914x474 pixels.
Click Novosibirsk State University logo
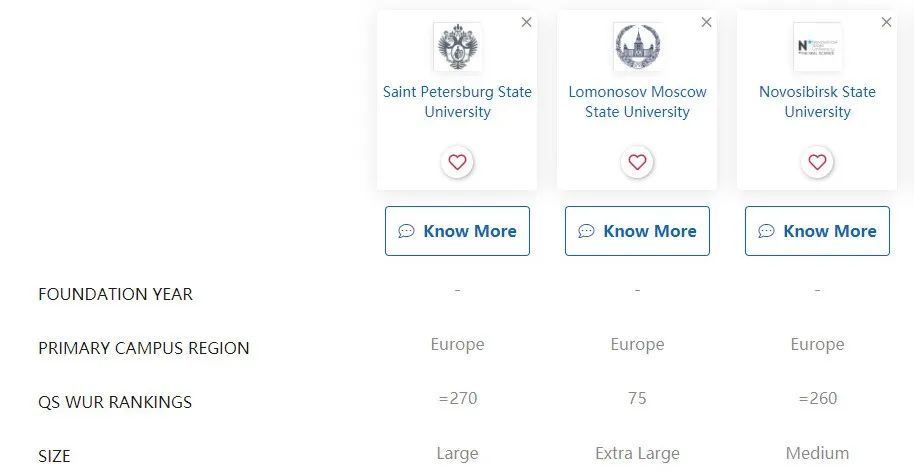pyautogui.click(x=817, y=47)
